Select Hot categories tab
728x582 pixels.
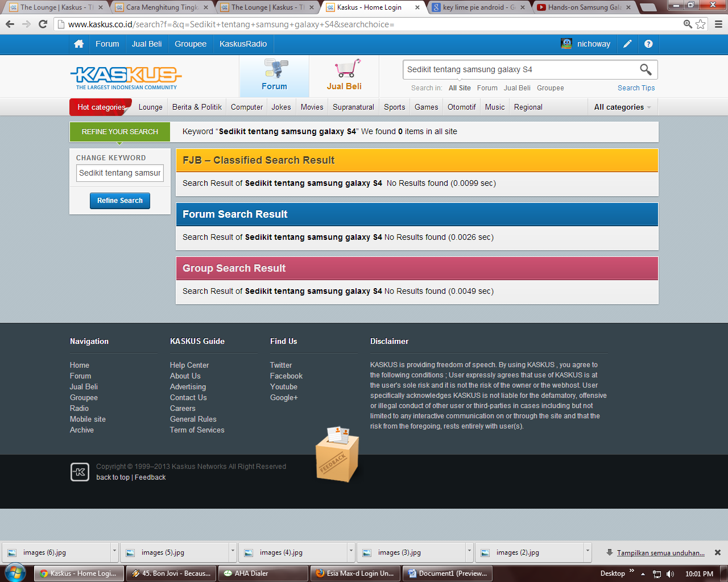pos(101,107)
